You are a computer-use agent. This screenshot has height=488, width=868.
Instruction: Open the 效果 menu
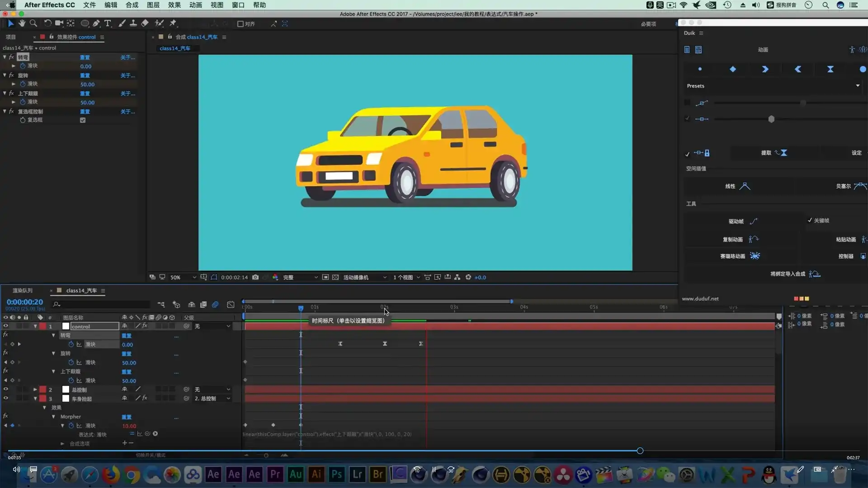174,5
